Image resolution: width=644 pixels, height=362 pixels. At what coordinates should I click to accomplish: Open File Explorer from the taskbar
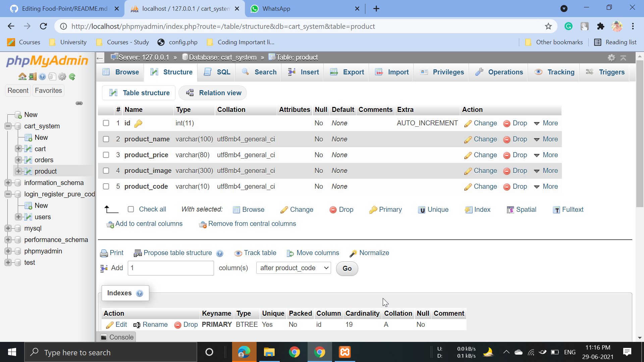(x=269, y=352)
